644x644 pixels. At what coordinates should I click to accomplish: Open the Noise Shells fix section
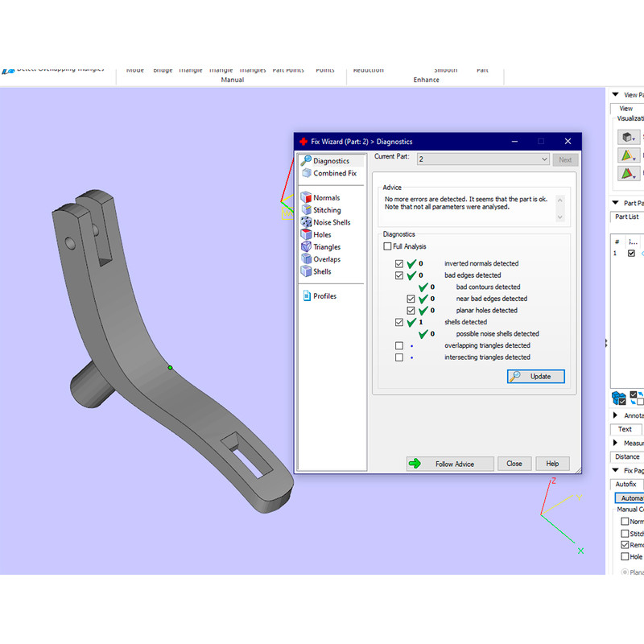point(331,222)
